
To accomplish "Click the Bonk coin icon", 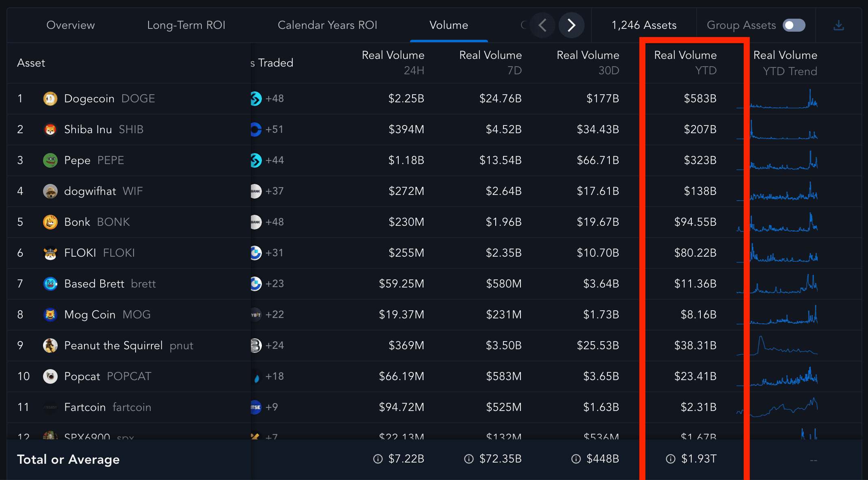I will pos(50,222).
